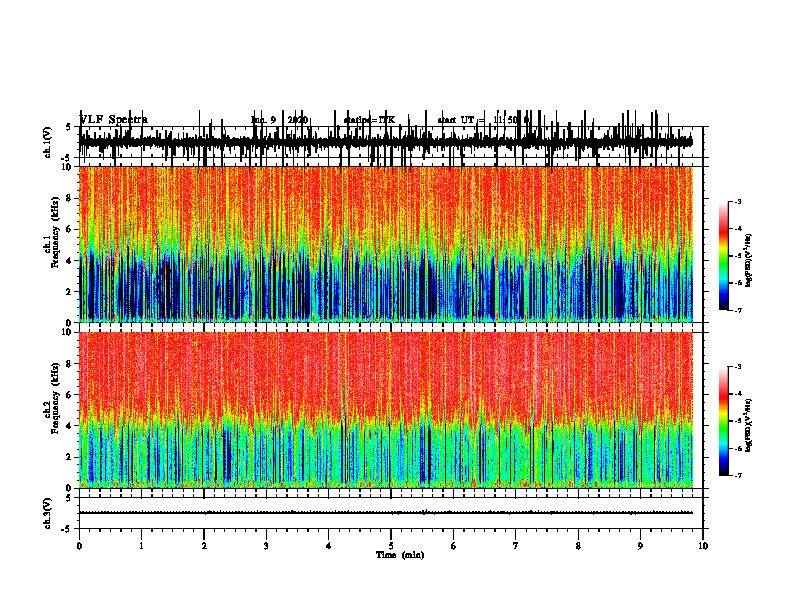Screen dimensions: 792x612
Task: Click the time axis tick label '10'
Action: 703,546
